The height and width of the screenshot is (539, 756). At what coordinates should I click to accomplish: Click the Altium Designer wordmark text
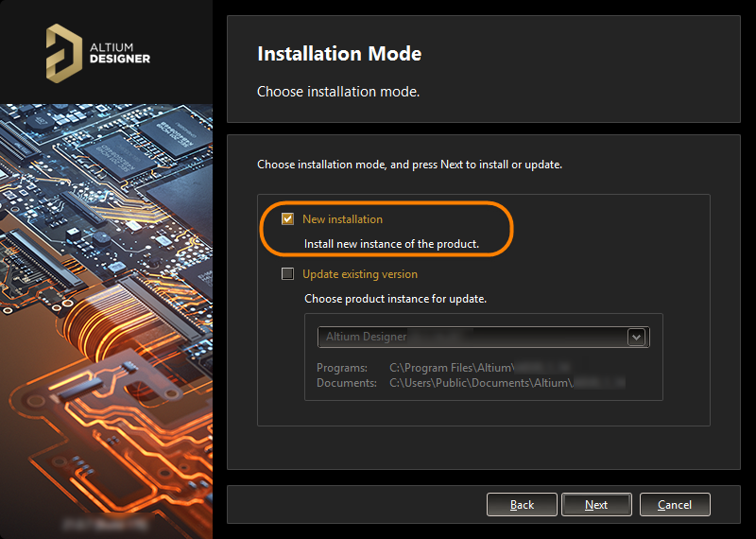tap(119, 52)
